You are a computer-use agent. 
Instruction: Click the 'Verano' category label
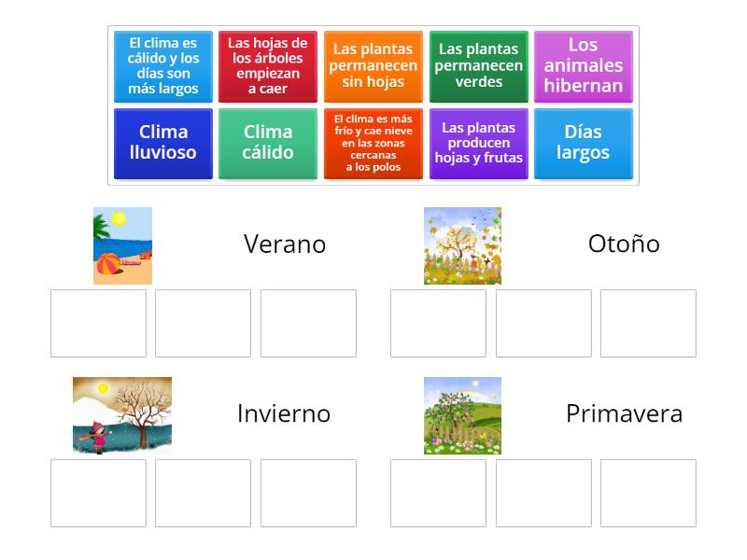(x=283, y=244)
